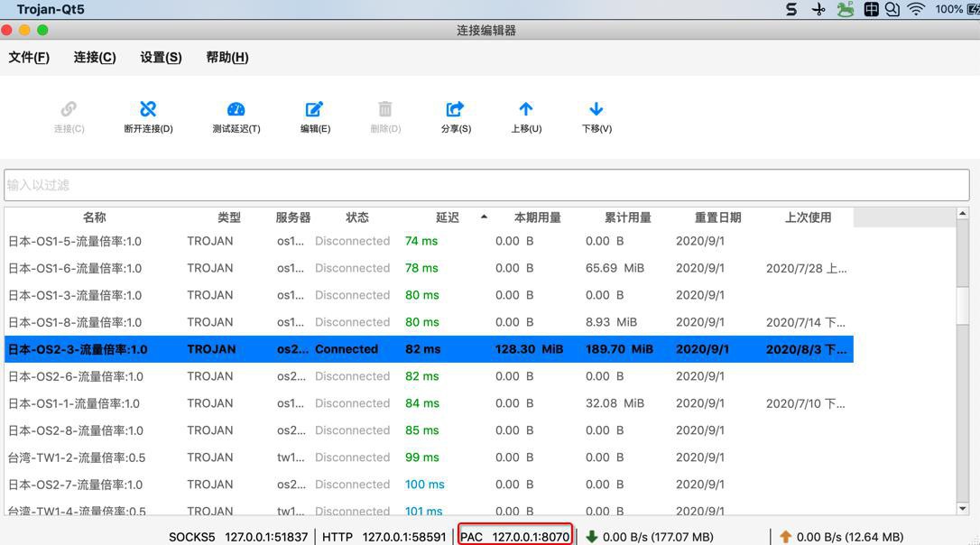Click the green download arrow in status bar
Image resolution: width=980 pixels, height=545 pixels.
pos(591,536)
